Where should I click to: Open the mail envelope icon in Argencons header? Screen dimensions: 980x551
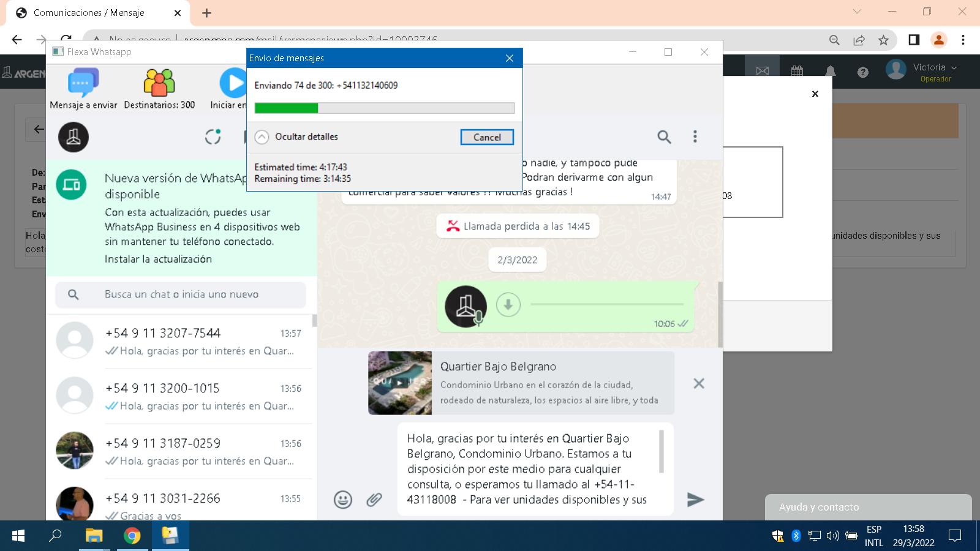pos(763,72)
